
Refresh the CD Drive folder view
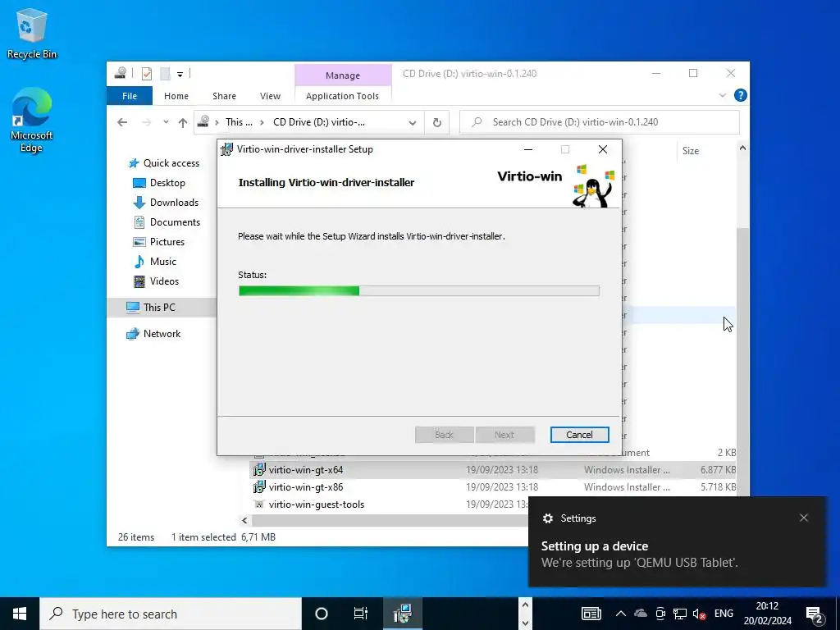pyautogui.click(x=437, y=122)
